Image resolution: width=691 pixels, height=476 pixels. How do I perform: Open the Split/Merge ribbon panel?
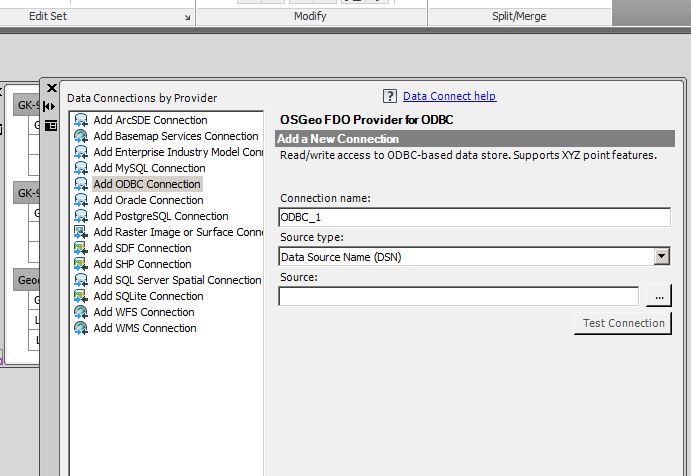[519, 17]
